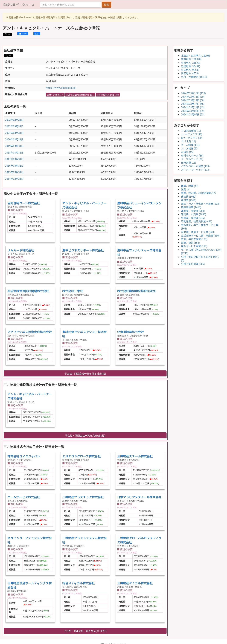
Task: Open the 三井物産流通ホールディングス株式会社 card
Action: 30,585
